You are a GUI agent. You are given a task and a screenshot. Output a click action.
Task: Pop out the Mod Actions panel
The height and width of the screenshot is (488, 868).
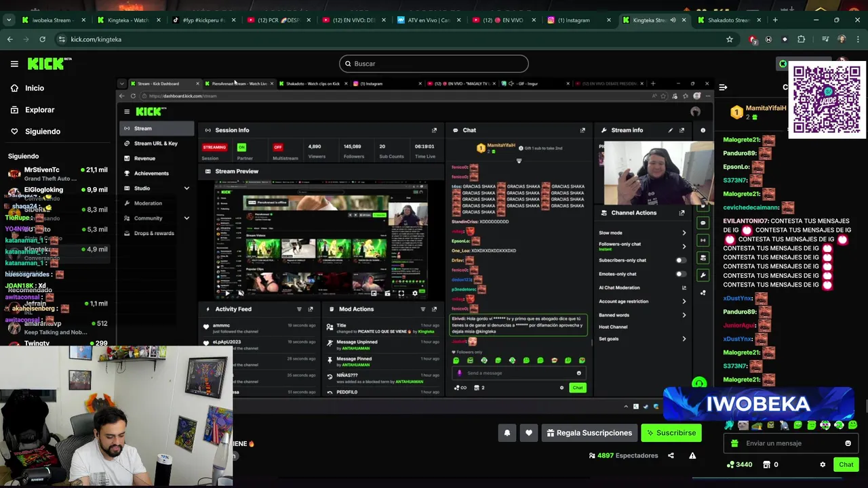(x=434, y=309)
